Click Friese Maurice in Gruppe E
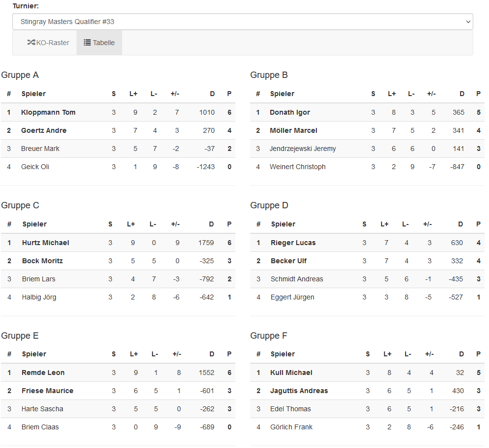 tap(47, 391)
